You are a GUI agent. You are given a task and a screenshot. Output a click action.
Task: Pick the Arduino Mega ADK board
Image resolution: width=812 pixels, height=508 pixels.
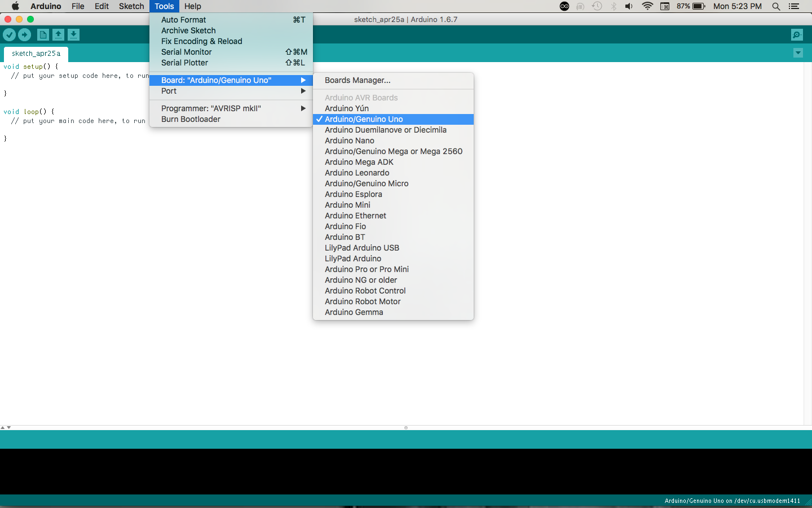393,162
